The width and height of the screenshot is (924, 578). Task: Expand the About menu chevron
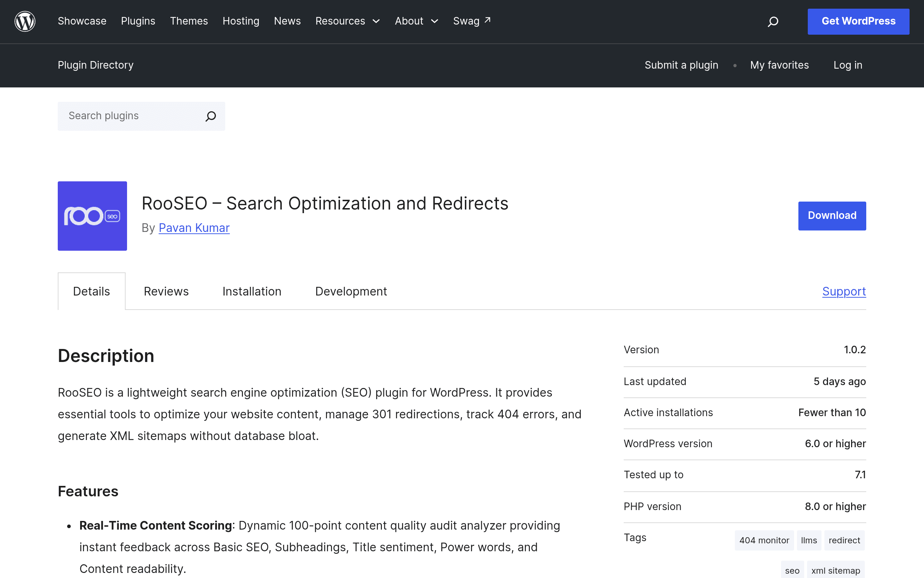435,21
